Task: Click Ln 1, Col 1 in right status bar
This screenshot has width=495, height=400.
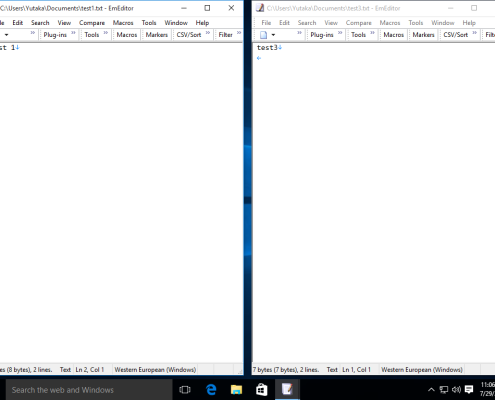Action: point(356,369)
